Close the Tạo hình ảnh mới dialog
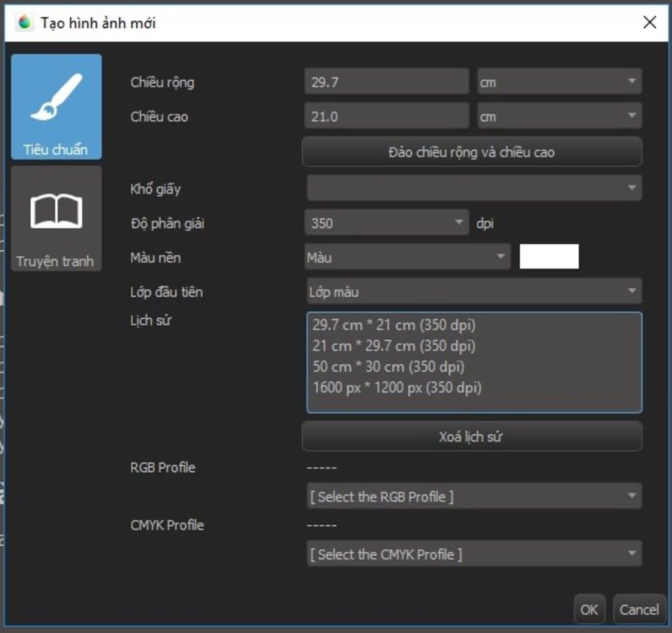 (650, 22)
